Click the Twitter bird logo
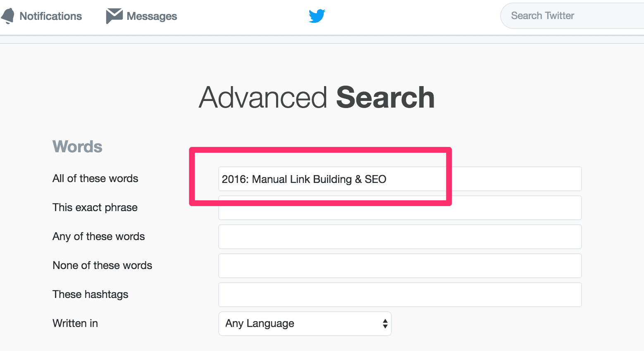This screenshot has height=351, width=644. (x=317, y=16)
